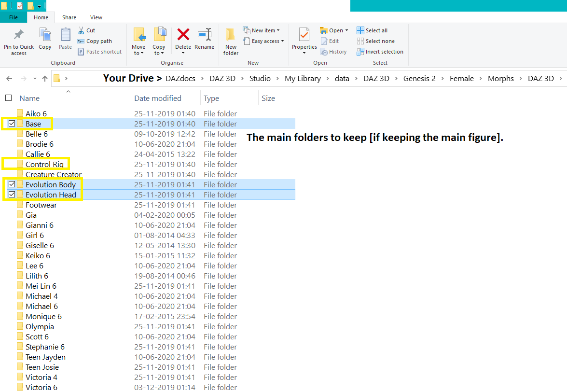The image size is (567, 392).
Task: Switch to the Home ribbon tab
Action: point(41,17)
